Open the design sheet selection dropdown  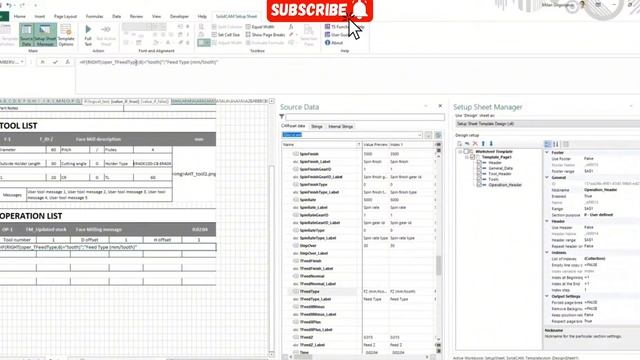tap(547, 124)
